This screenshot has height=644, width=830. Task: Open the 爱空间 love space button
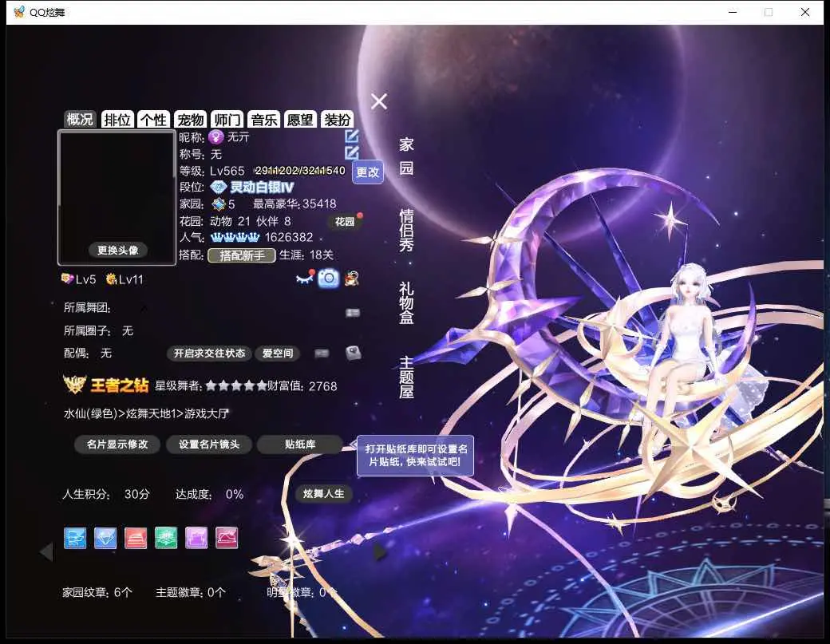click(278, 354)
